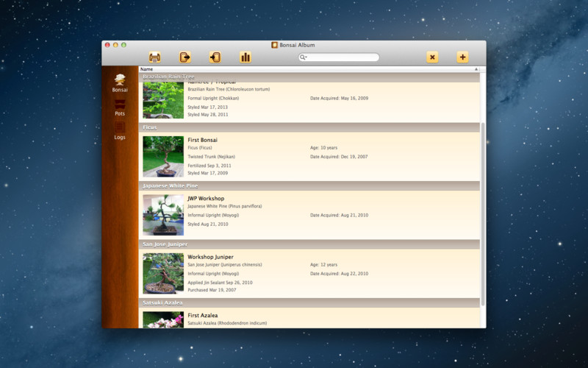Image resolution: width=588 pixels, height=368 pixels.
Task: Click Age: 10 years text
Action: coord(323,148)
